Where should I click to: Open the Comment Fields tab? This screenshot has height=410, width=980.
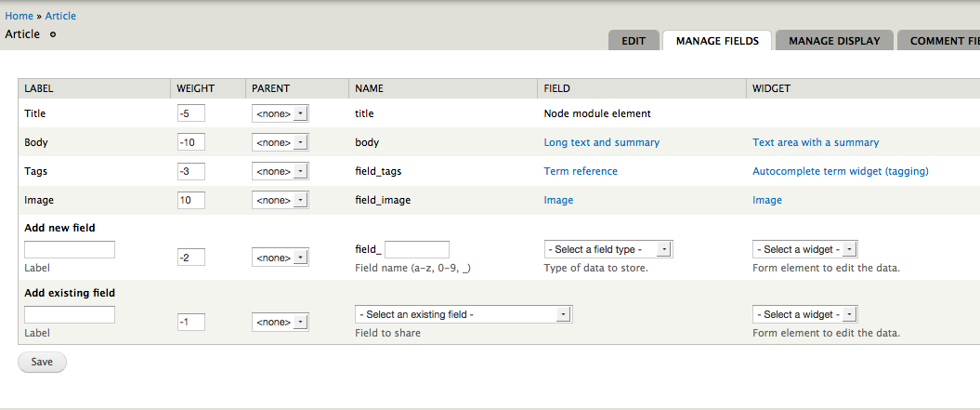(x=942, y=41)
